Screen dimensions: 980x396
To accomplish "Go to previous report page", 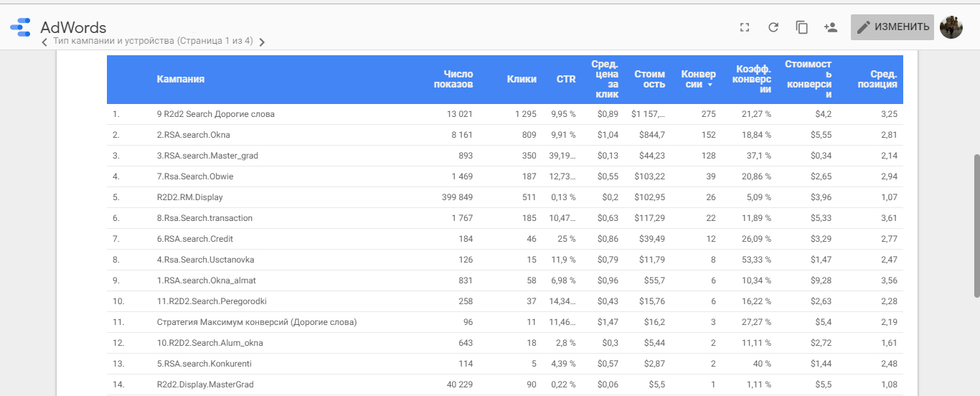I will click(x=45, y=42).
